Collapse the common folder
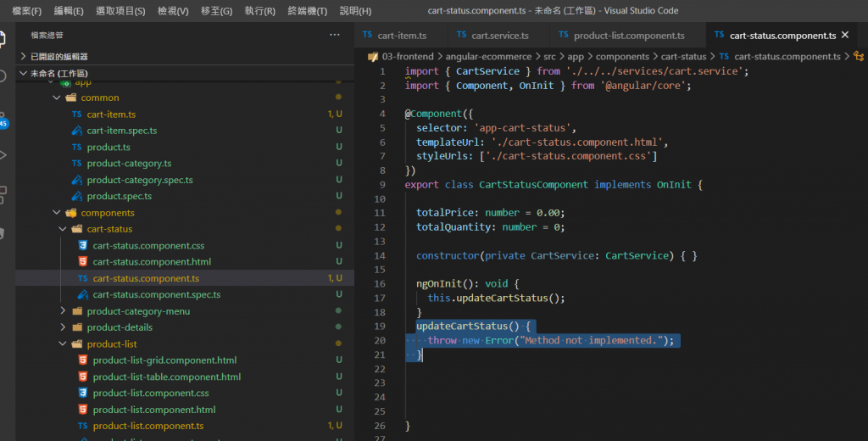Screen dimensions: 868x441 tap(100, 98)
